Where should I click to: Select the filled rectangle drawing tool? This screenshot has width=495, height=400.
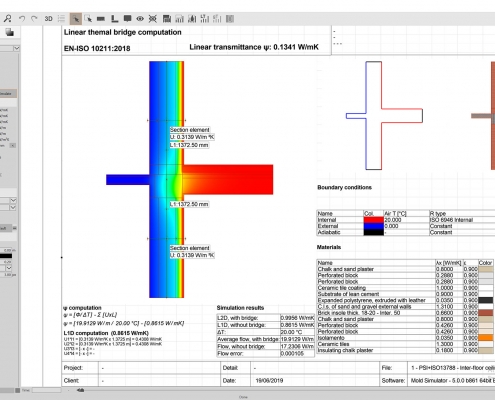[101, 19]
